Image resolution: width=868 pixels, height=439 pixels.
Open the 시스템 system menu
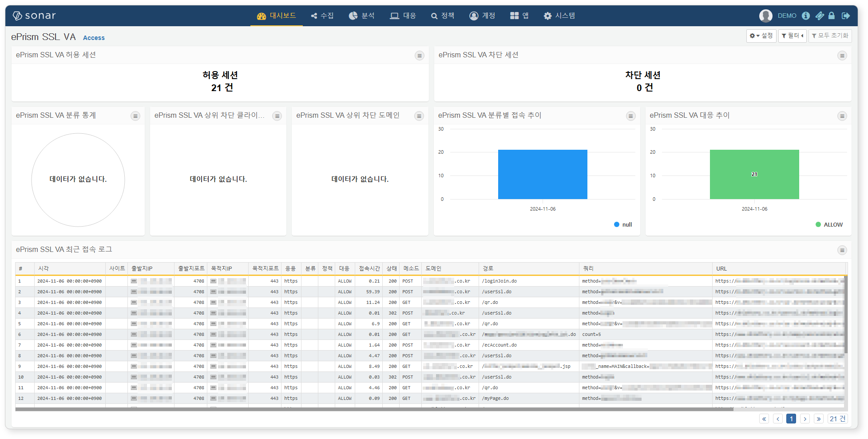(559, 16)
